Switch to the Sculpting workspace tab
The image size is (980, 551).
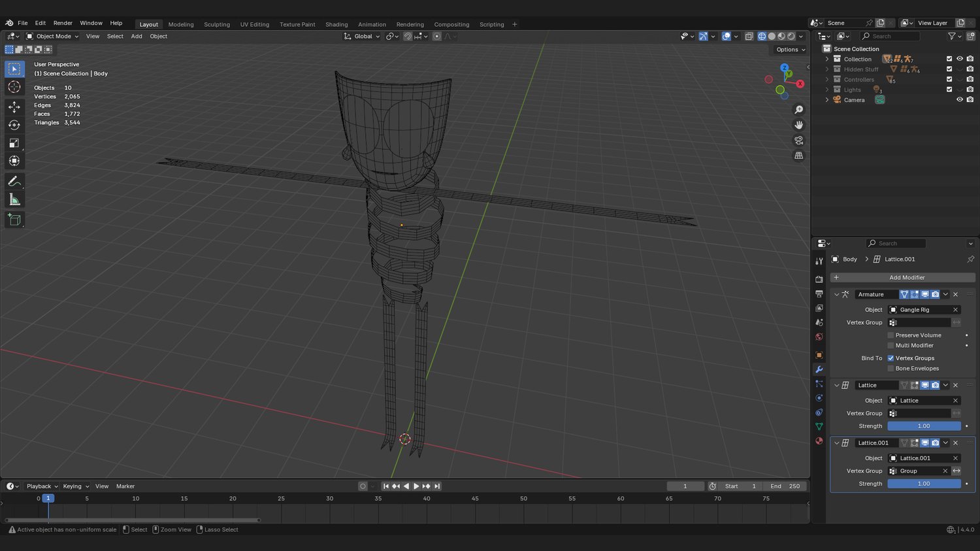click(x=217, y=25)
